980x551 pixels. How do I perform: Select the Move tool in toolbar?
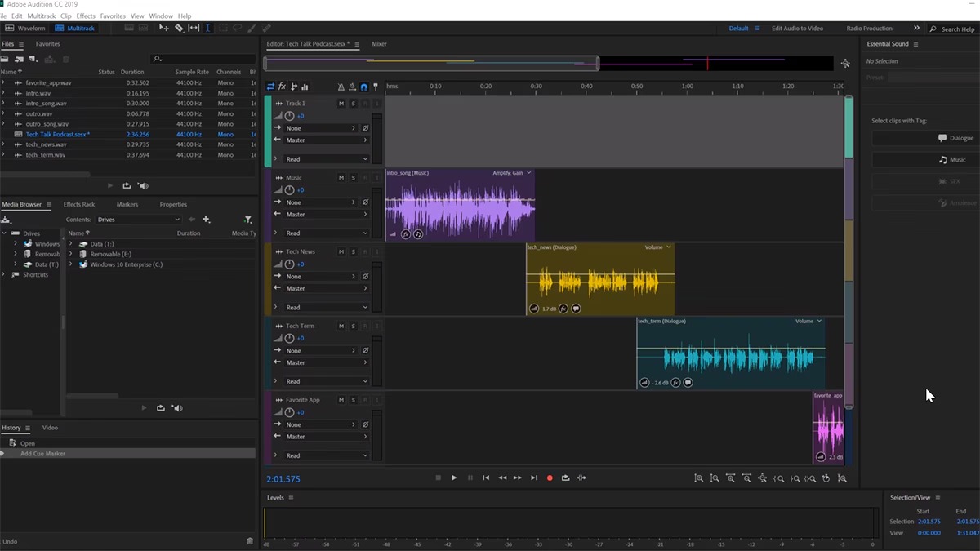pos(164,28)
